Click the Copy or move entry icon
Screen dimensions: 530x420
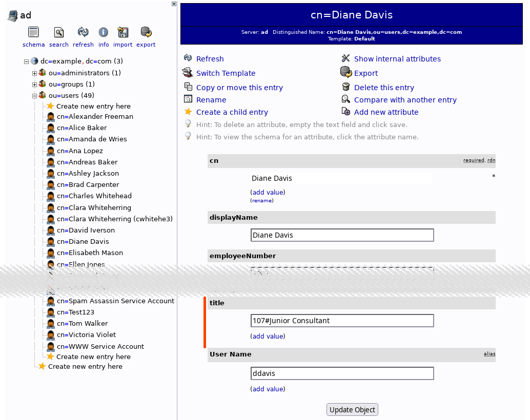coord(188,87)
